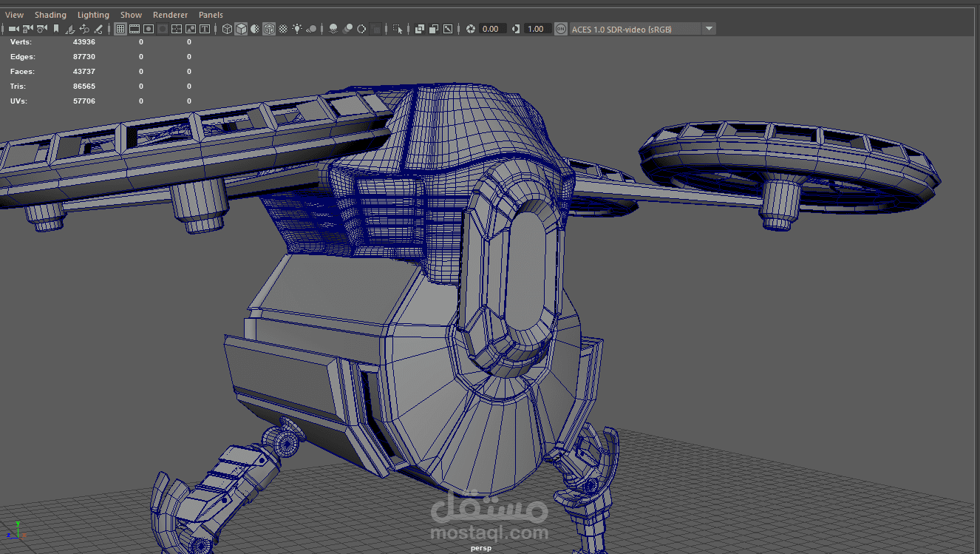This screenshot has width=980, height=554.
Task: Click Multisample Anti-aliasing icon
Action: coord(361,29)
